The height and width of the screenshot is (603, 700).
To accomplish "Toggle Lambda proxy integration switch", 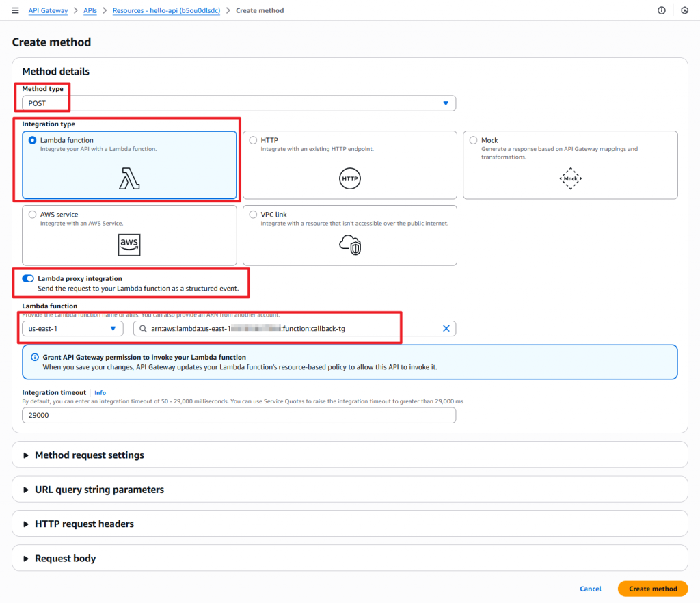I will [x=27, y=278].
